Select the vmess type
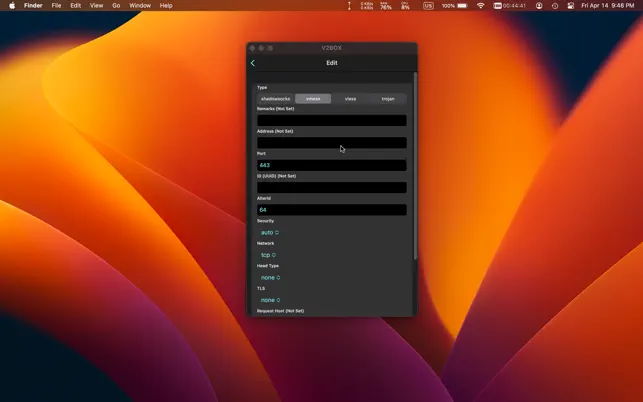The height and width of the screenshot is (402, 643). point(313,99)
